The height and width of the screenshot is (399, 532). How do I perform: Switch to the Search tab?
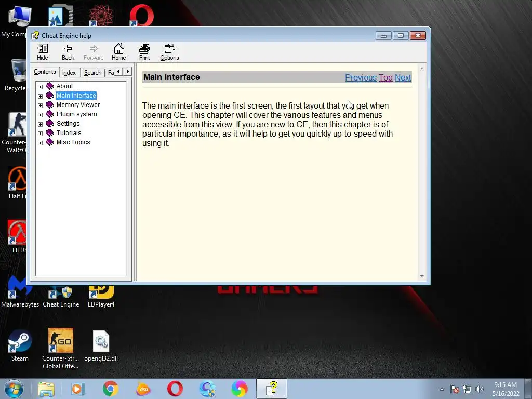[x=92, y=73]
